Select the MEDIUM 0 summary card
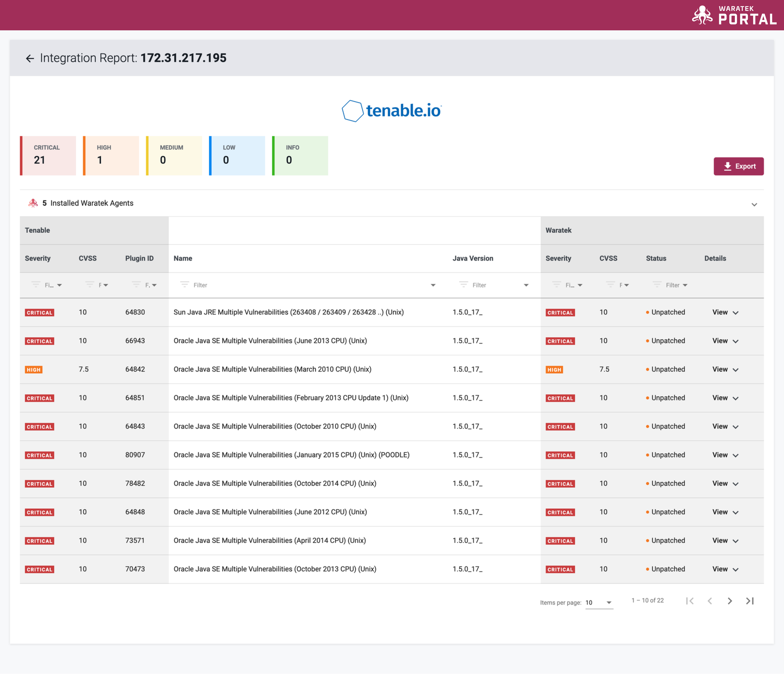Viewport: 784px width, 674px height. 174,156
